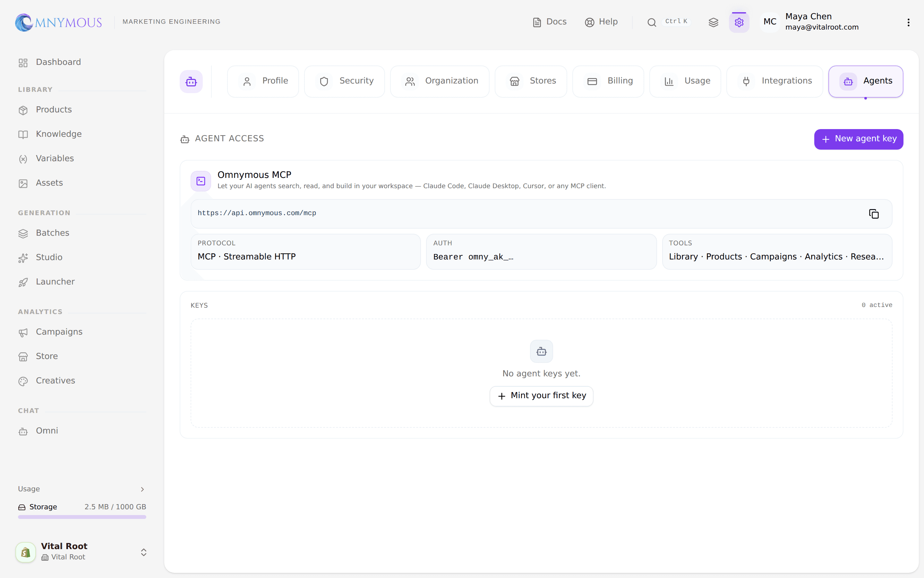Viewport: 924px width, 578px height.
Task: Click the AGENT ACCESS heading icon
Action: click(185, 139)
